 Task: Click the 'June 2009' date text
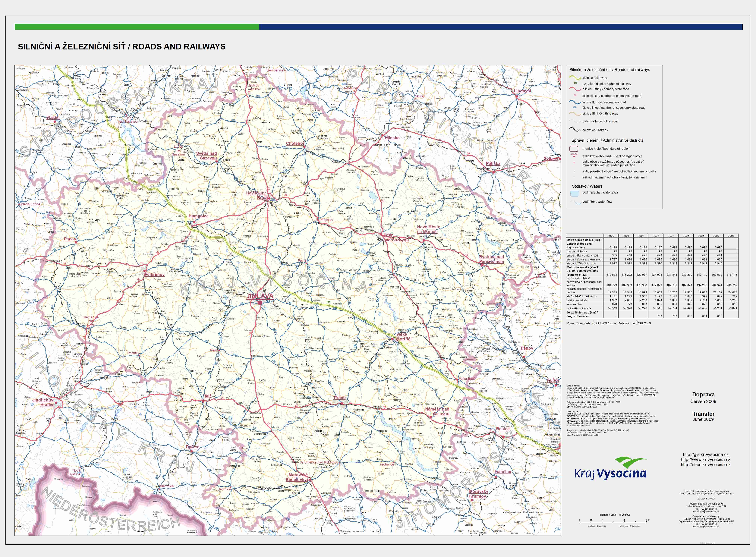[x=703, y=419]
